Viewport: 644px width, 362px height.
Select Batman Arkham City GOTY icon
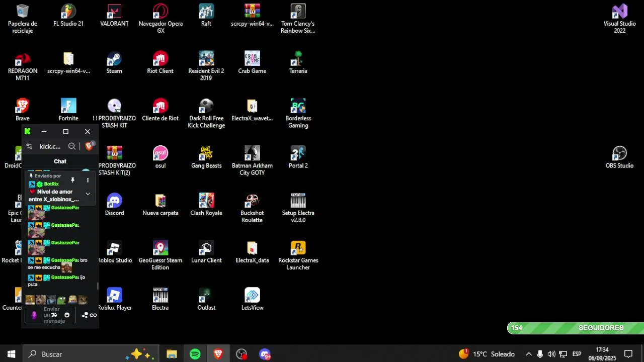(x=252, y=161)
